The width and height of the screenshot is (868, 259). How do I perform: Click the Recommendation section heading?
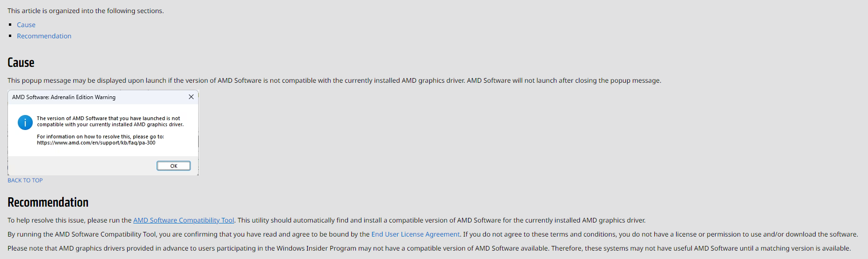click(48, 202)
